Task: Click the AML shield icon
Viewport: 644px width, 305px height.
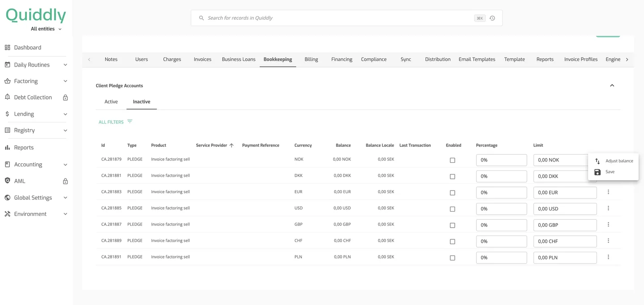Action: click(x=7, y=181)
